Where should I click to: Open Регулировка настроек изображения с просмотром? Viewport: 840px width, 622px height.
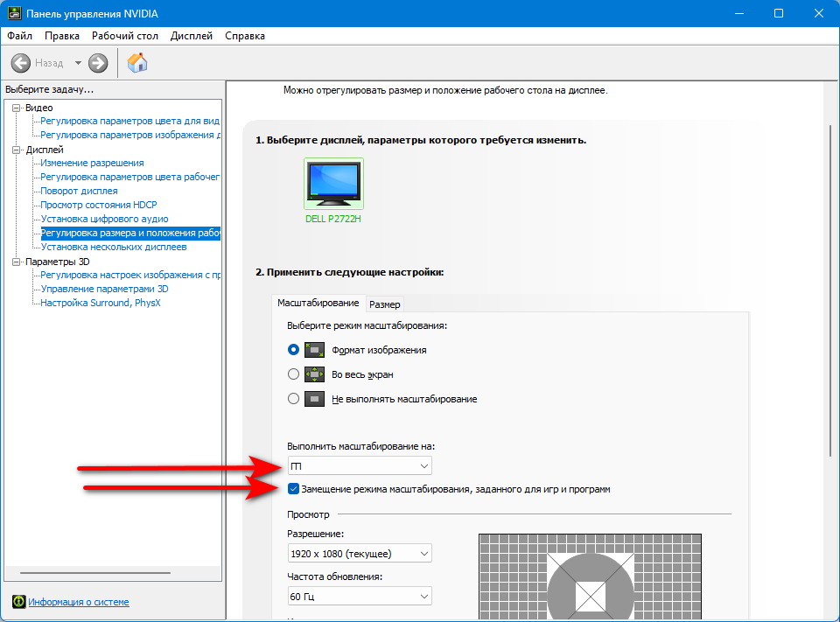coord(130,275)
